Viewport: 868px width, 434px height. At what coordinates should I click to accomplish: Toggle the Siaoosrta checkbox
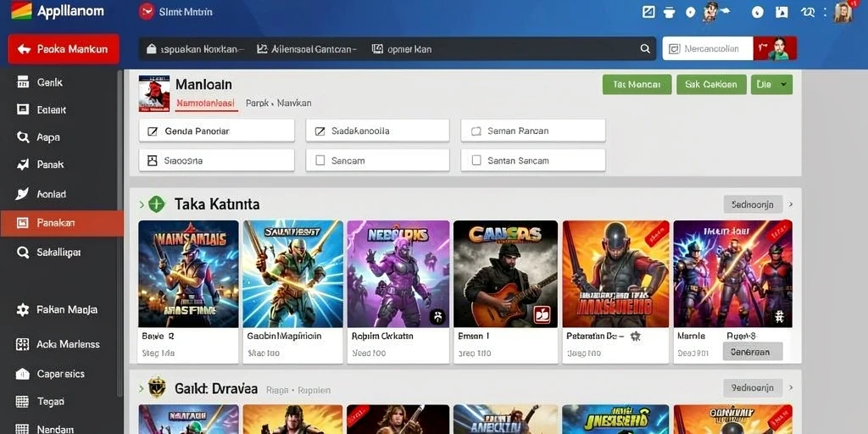[153, 160]
